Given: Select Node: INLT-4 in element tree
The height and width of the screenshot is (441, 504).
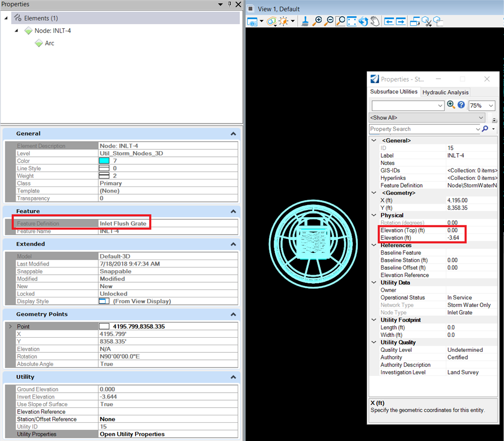Looking at the screenshot, I should point(52,31).
